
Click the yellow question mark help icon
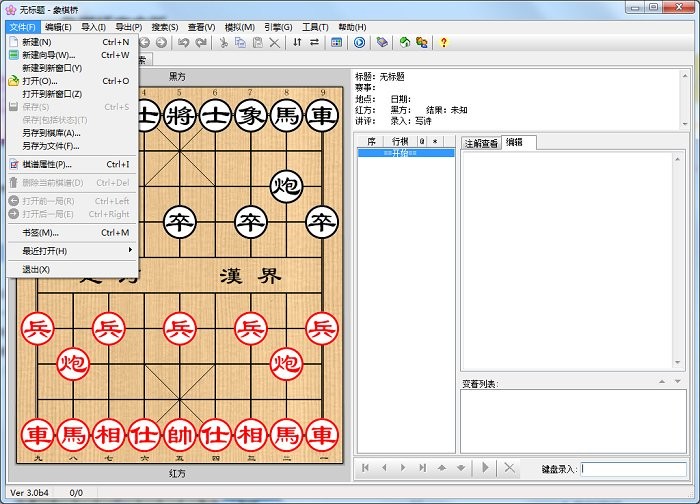point(444,43)
